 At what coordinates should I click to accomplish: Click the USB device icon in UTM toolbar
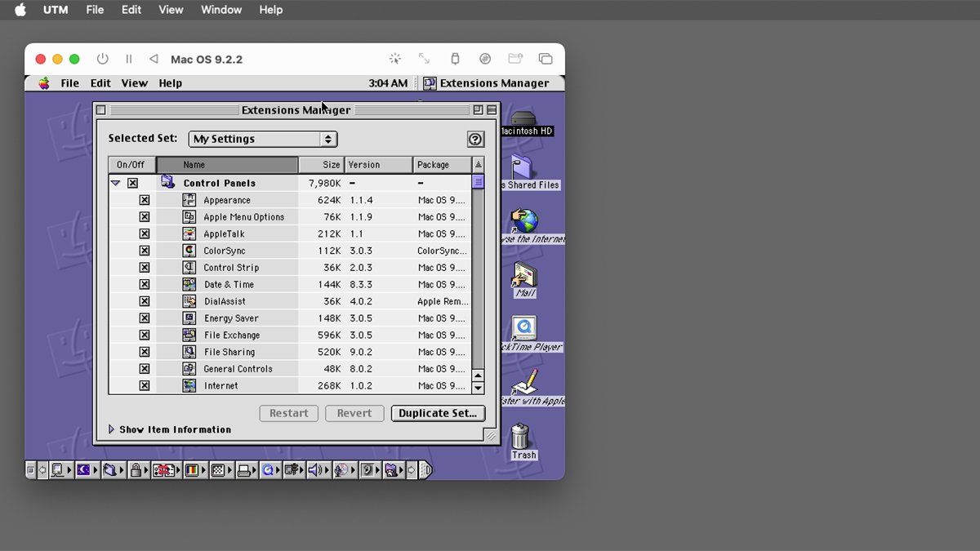tap(455, 59)
